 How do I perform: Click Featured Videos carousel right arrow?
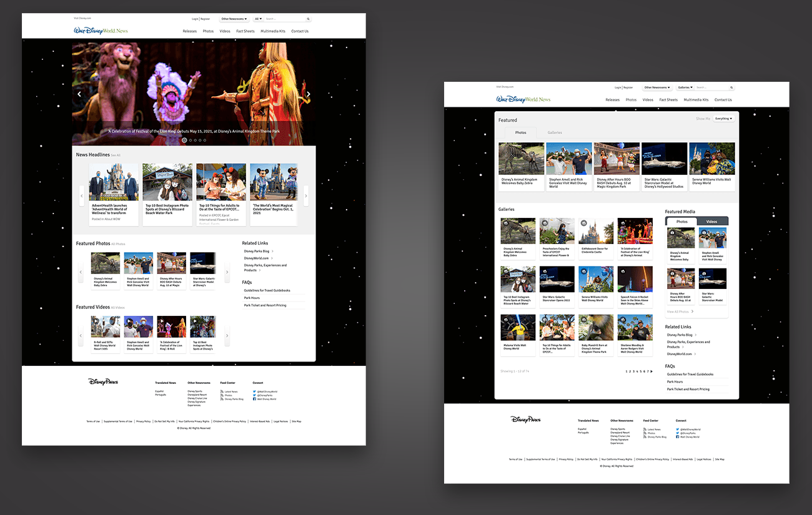pyautogui.click(x=227, y=336)
